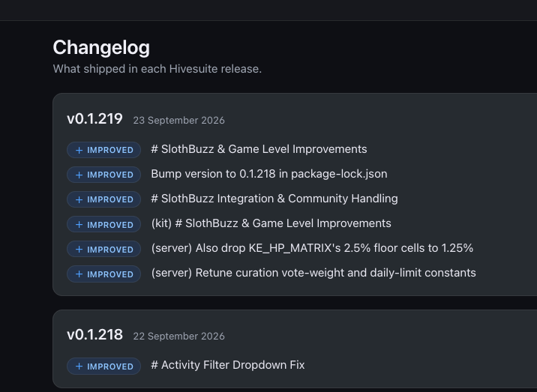Click the '# SlothBuzz Integration & Community Handling' entry
This screenshot has height=392, width=537.
(274, 199)
